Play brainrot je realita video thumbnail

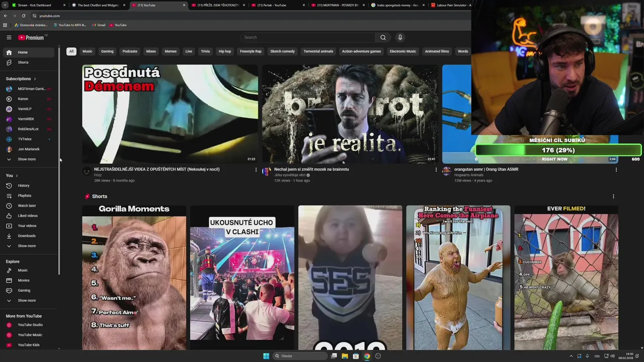[350, 114]
